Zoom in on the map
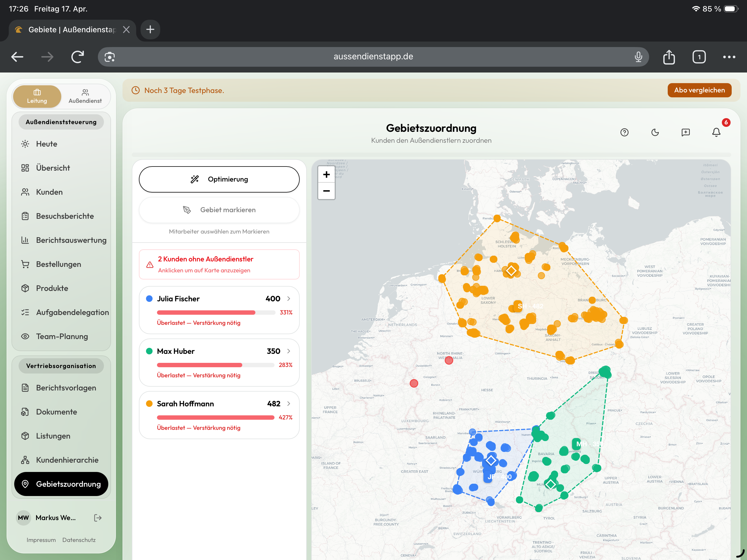Viewport: 747px width, 560px height. coord(326,175)
